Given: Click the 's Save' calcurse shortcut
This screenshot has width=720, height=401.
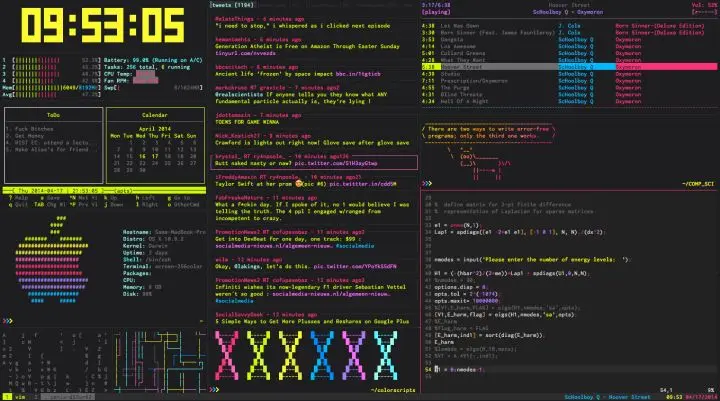Looking at the screenshot, I should pos(51,198).
